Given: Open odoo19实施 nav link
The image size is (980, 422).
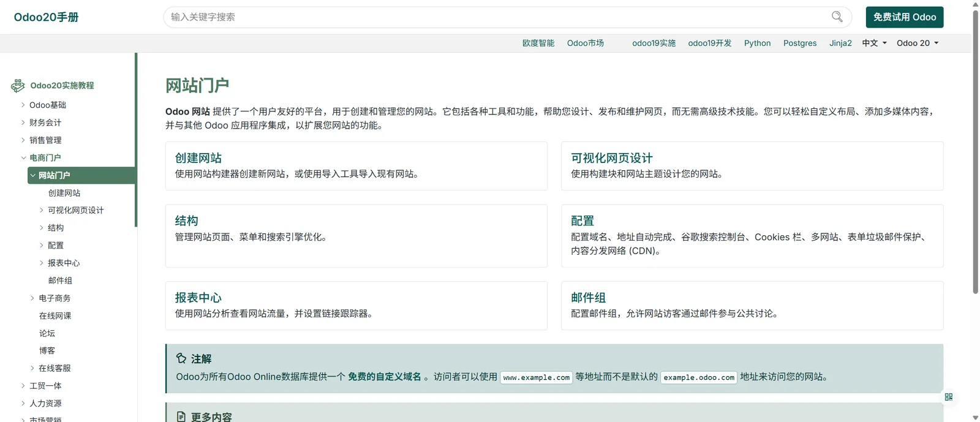Looking at the screenshot, I should tap(654, 43).
